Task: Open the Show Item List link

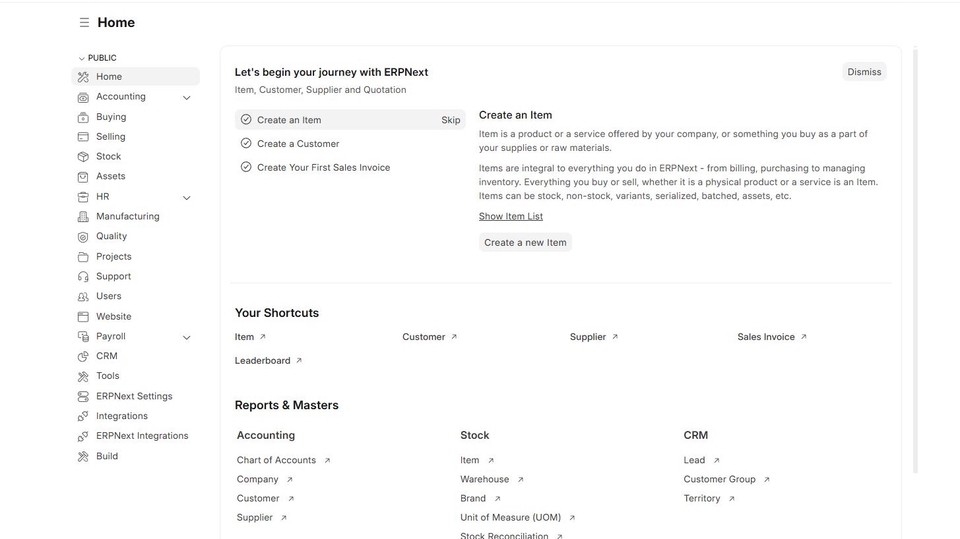Action: [511, 216]
